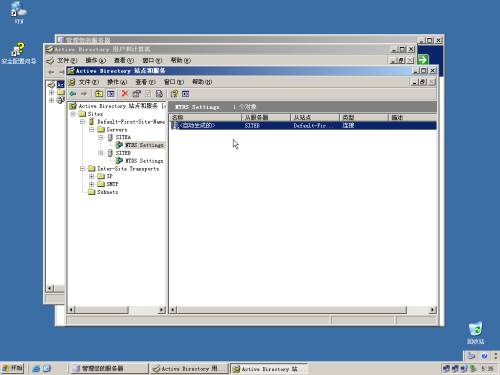Expand the second node in Users and Computers tree

tap(51, 100)
